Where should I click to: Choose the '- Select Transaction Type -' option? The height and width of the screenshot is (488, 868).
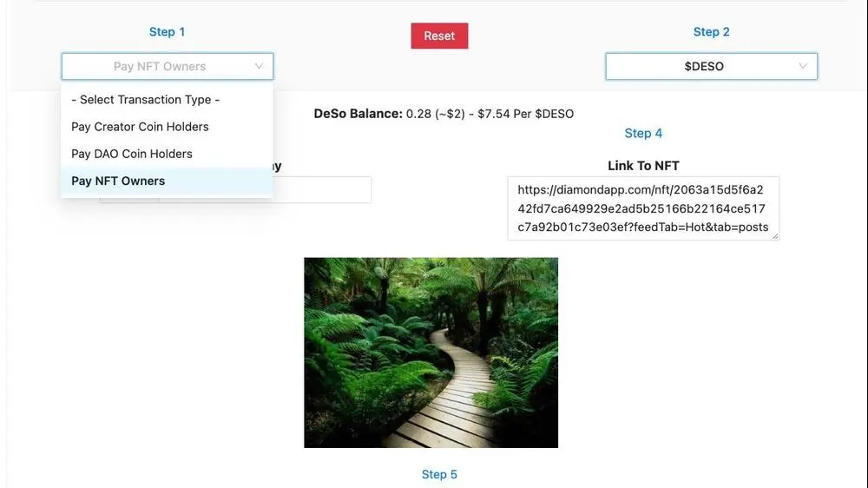point(145,100)
